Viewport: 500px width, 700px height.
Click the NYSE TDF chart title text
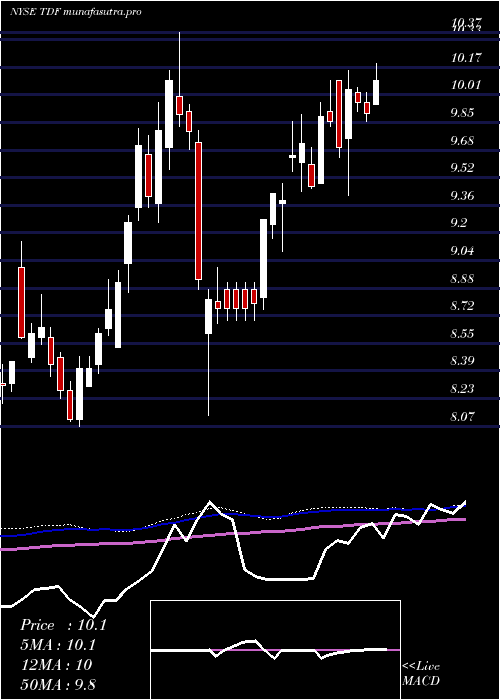(75, 12)
